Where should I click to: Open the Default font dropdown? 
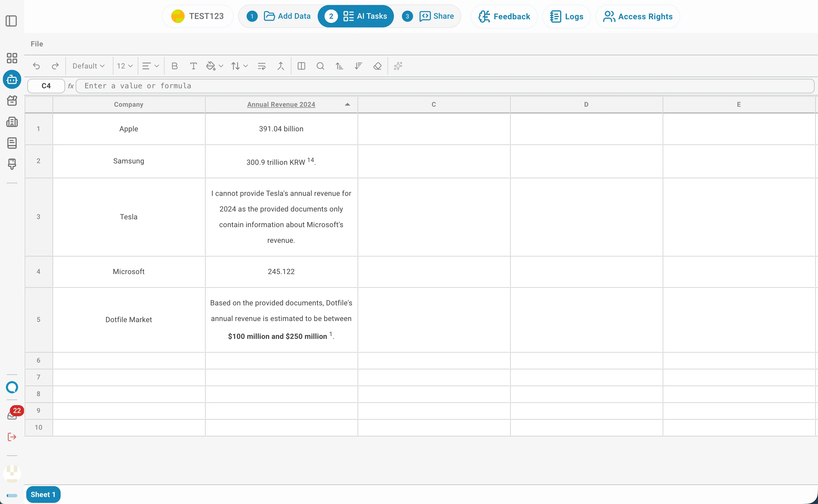point(88,66)
